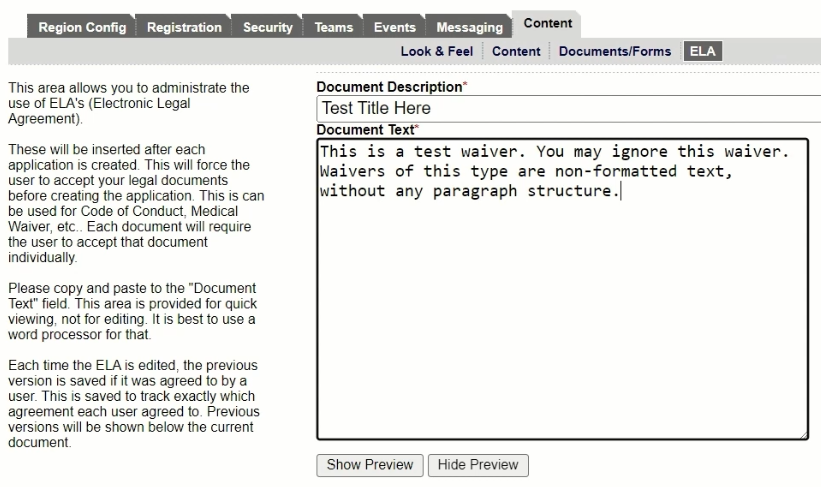Open the Look & Feel sub-tab
The height and width of the screenshot is (487, 821).
437,51
